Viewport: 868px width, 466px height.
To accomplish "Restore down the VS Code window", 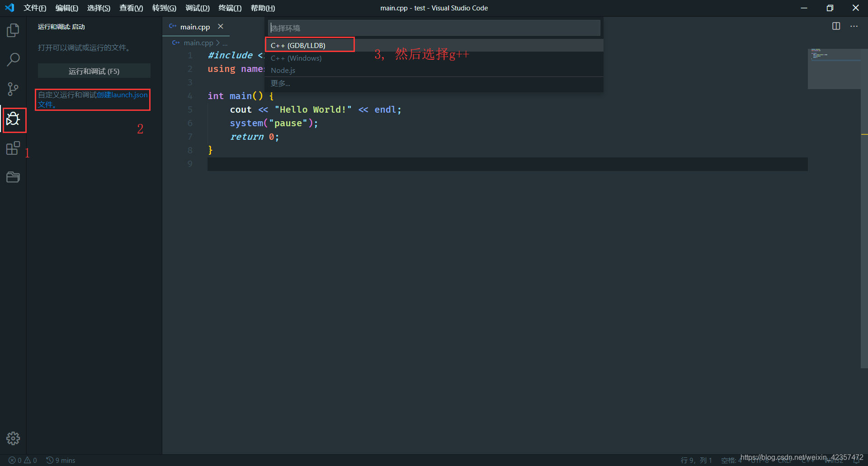I will tap(830, 8).
